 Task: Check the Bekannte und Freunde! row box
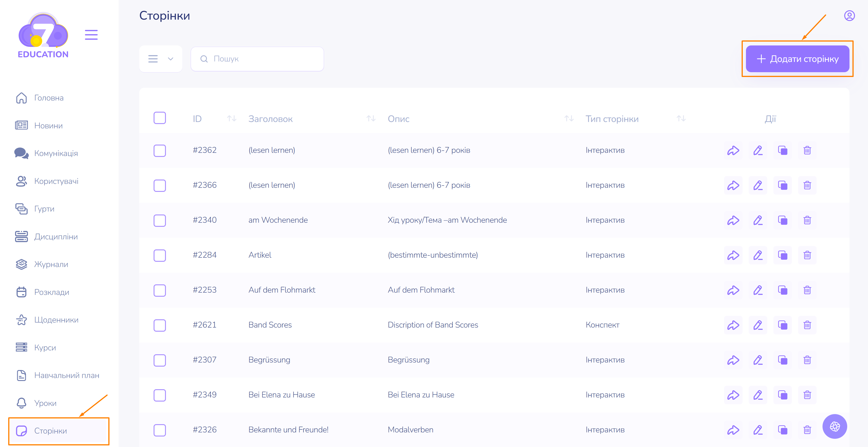tap(160, 430)
